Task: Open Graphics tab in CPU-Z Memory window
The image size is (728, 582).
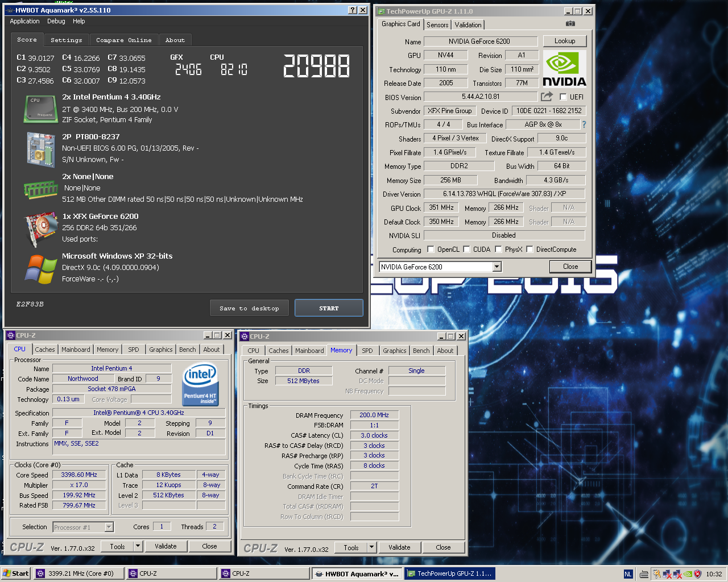Action: (395, 351)
